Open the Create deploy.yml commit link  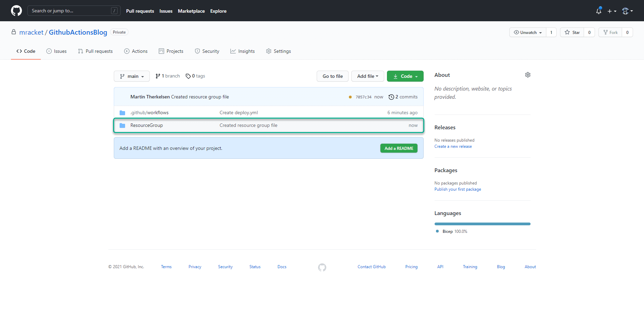[x=239, y=112]
